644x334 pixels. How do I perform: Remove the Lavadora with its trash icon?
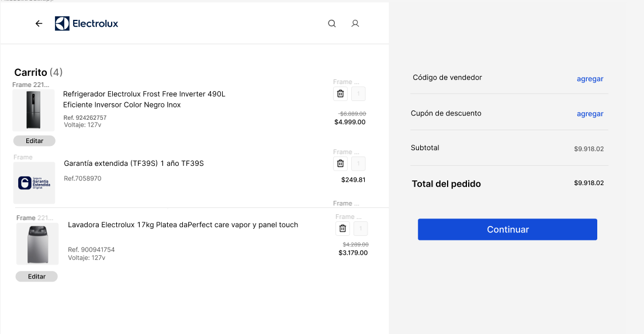[343, 229]
